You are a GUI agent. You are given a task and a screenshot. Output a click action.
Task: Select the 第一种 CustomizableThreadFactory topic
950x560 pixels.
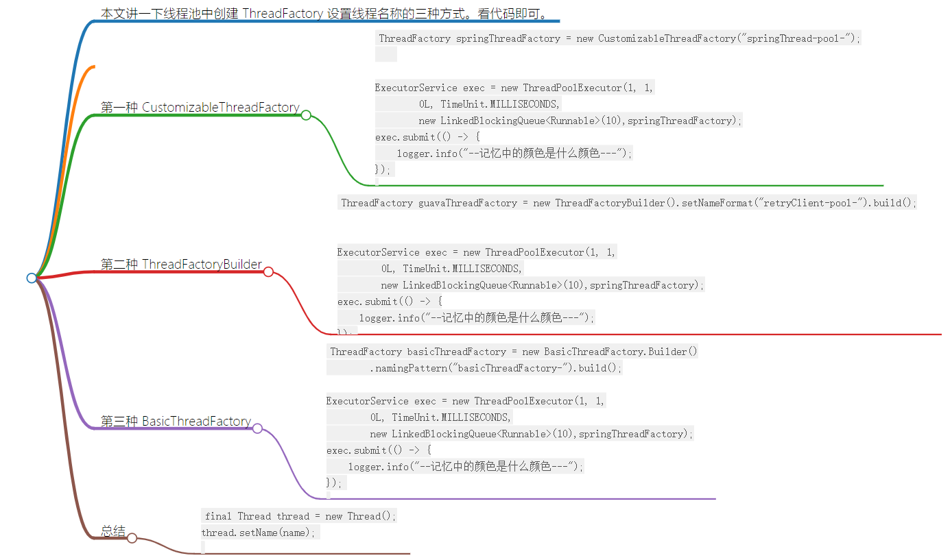199,108
